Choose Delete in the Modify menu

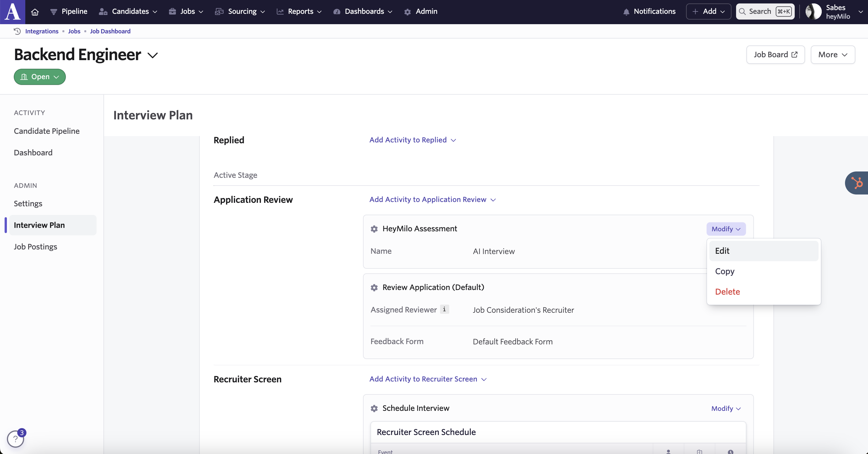click(727, 292)
